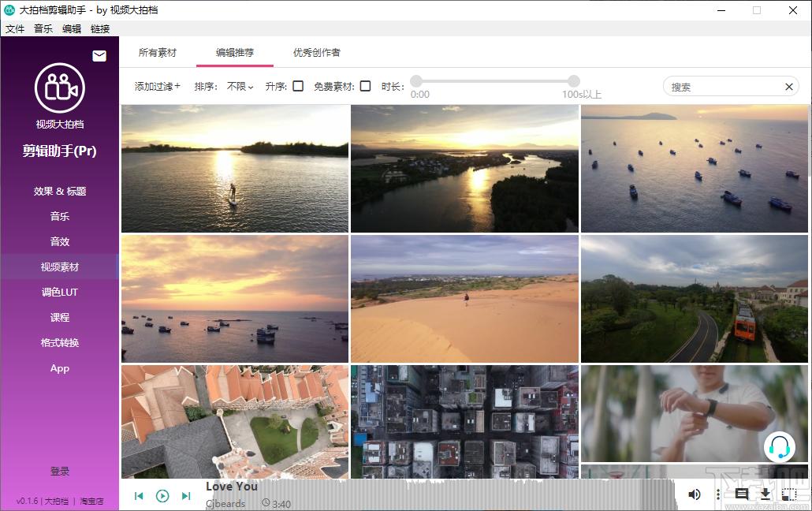Open the 文件 menu
Image resolution: width=812 pixels, height=511 pixels.
tap(15, 29)
